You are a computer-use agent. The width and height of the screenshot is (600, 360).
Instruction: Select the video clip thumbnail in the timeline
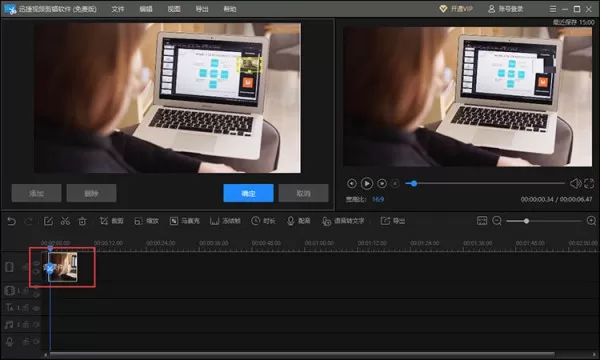coord(63,267)
